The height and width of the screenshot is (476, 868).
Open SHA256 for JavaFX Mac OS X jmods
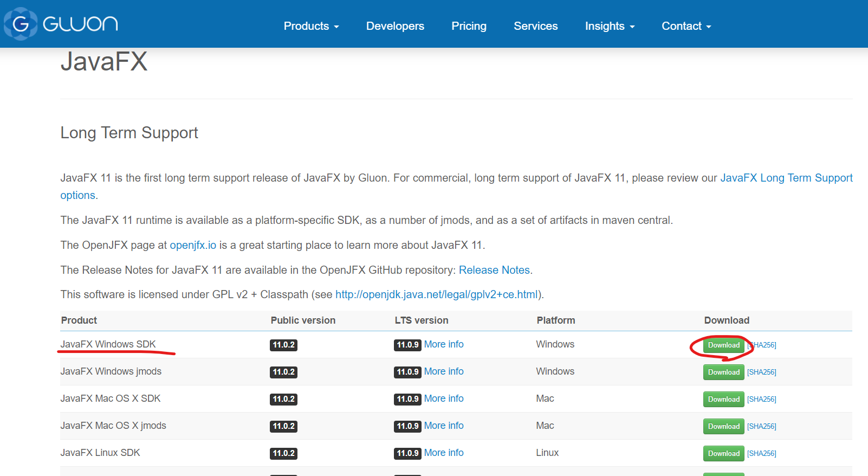pos(762,426)
